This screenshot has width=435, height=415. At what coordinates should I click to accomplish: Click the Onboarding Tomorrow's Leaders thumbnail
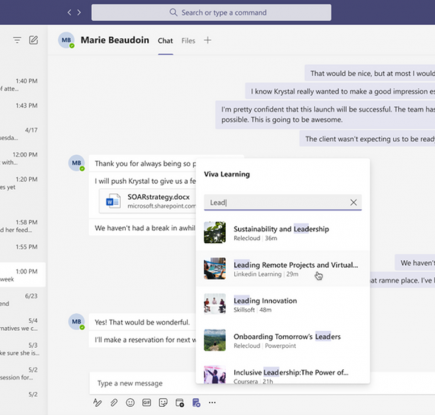215,340
